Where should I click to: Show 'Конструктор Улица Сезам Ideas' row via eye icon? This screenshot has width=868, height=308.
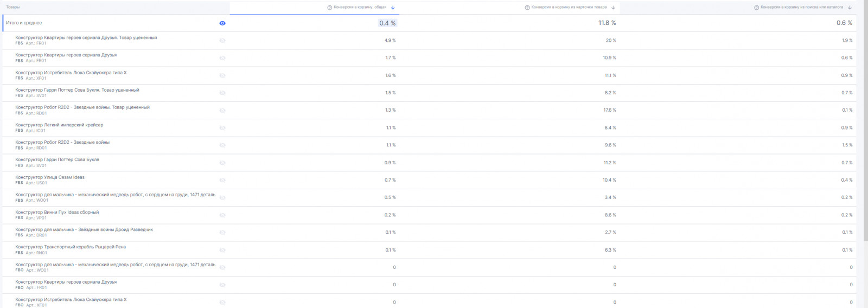(x=222, y=180)
